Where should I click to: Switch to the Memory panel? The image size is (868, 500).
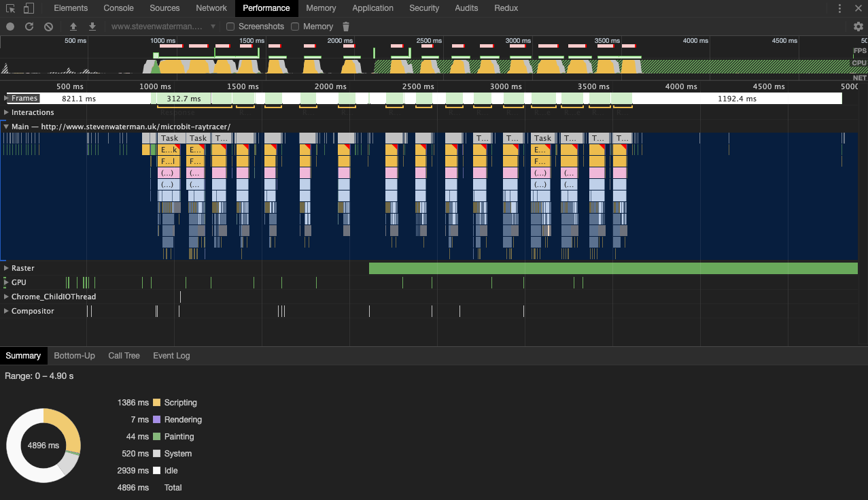tap(320, 8)
